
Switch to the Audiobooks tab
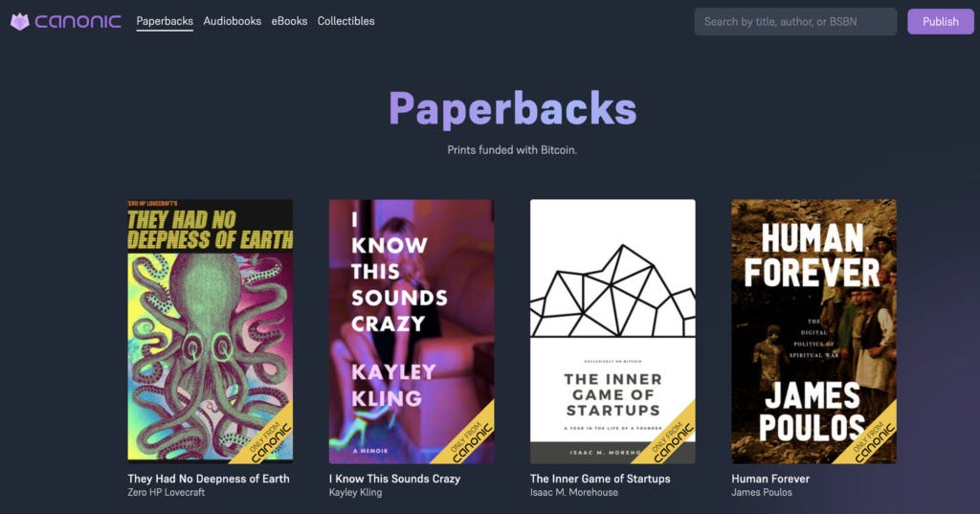232,21
